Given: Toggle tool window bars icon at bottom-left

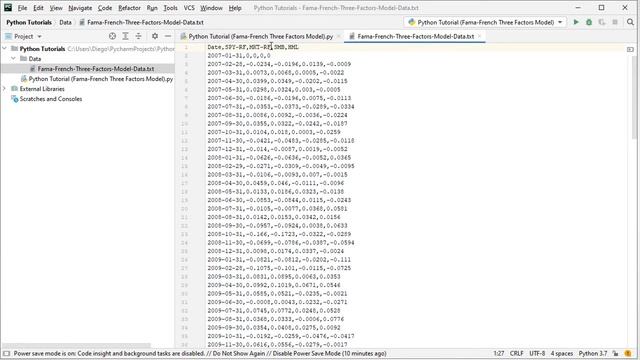Looking at the screenshot, I should (6, 353).
